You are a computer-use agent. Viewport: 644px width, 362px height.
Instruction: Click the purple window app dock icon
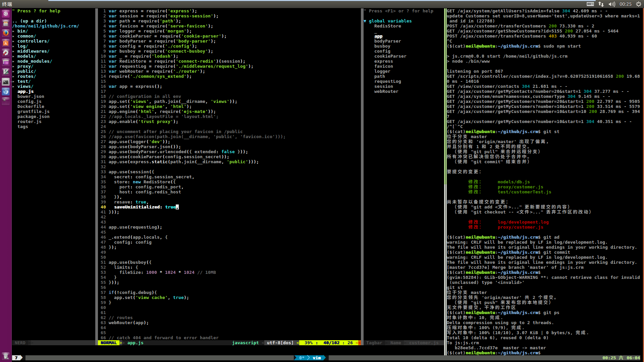tap(6, 62)
